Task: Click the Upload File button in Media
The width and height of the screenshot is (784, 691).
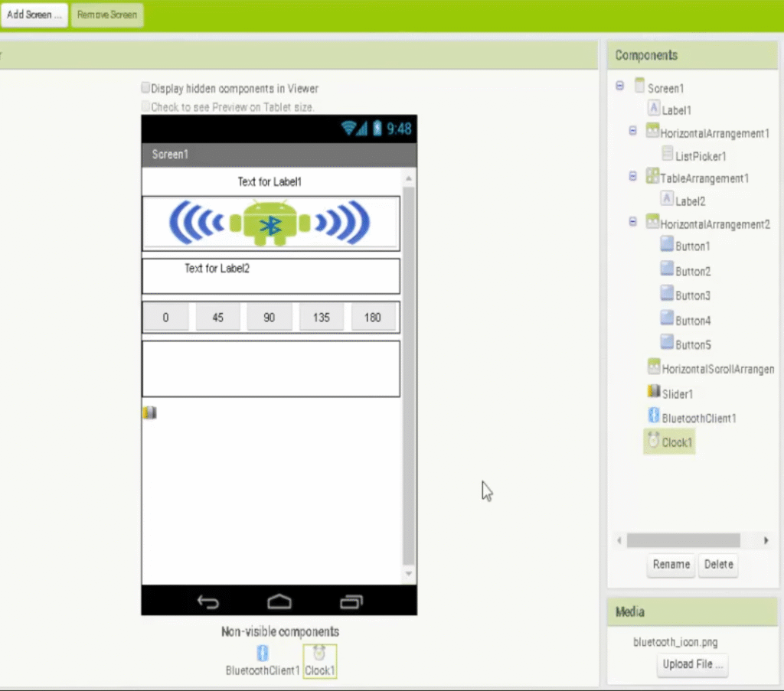Action: [x=692, y=665]
